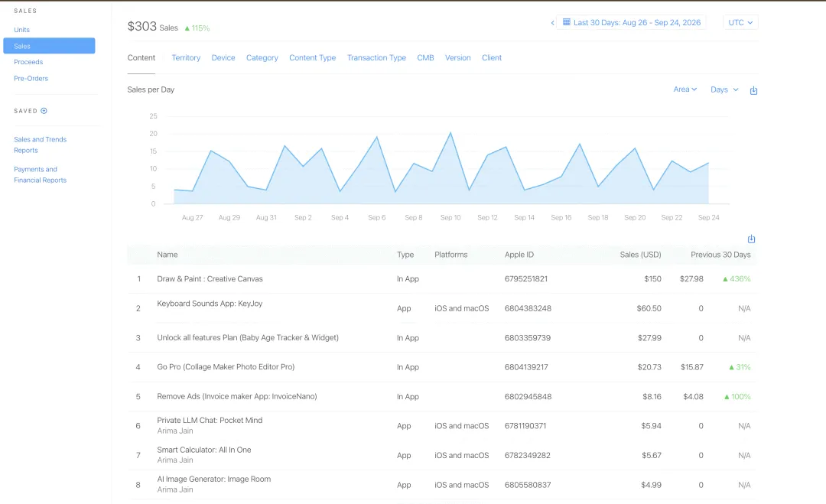Open Payments and Financial Reports link
This screenshot has height=504, width=826.
40,175
